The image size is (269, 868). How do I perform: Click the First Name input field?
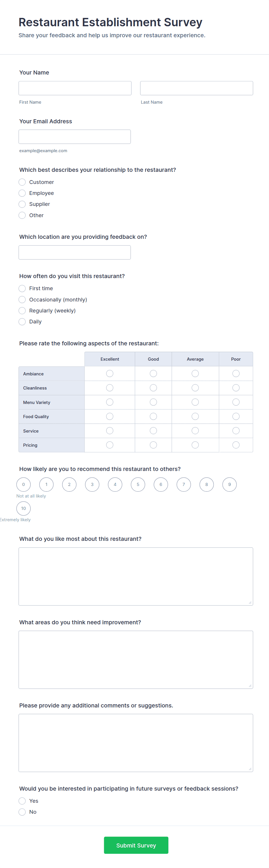(x=75, y=88)
